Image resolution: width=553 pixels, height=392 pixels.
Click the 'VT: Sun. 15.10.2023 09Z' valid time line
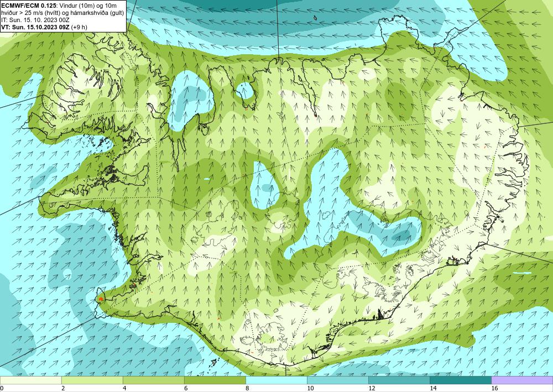coord(44,27)
